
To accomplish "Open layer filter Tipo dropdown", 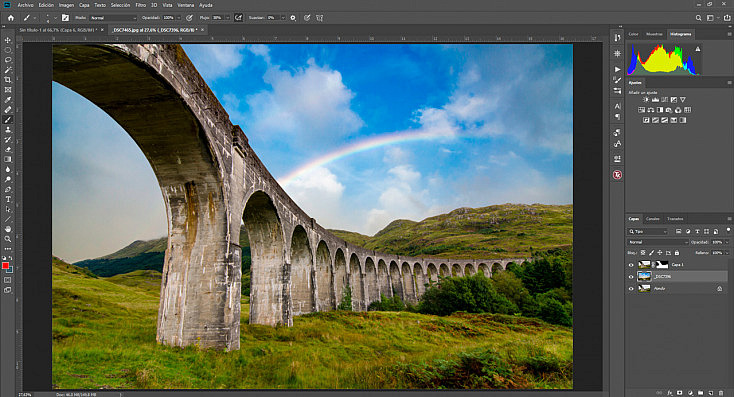I will click(x=647, y=232).
